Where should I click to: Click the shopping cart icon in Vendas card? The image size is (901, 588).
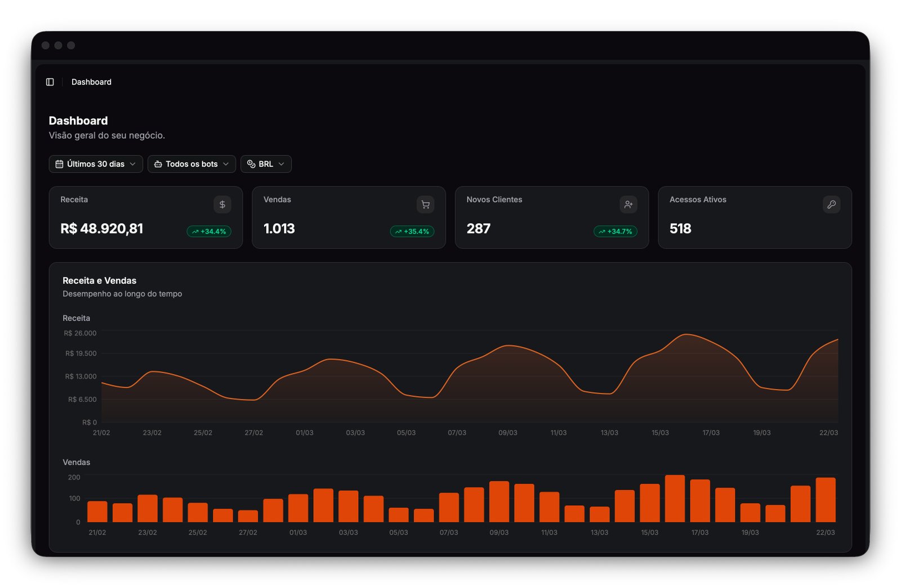coord(425,204)
